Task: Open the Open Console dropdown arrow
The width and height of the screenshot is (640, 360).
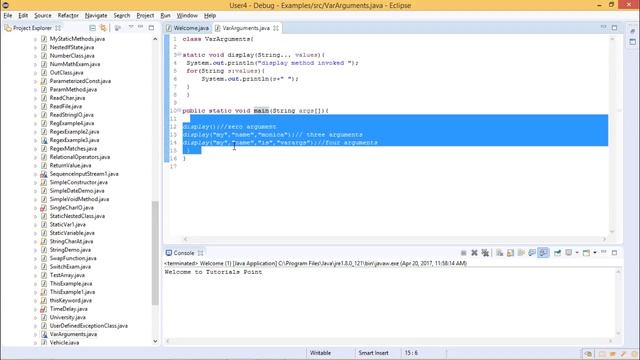Action: [595, 253]
